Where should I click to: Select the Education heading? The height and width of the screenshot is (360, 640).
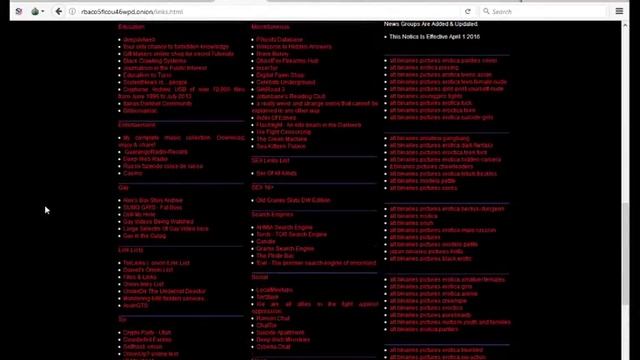131,27
